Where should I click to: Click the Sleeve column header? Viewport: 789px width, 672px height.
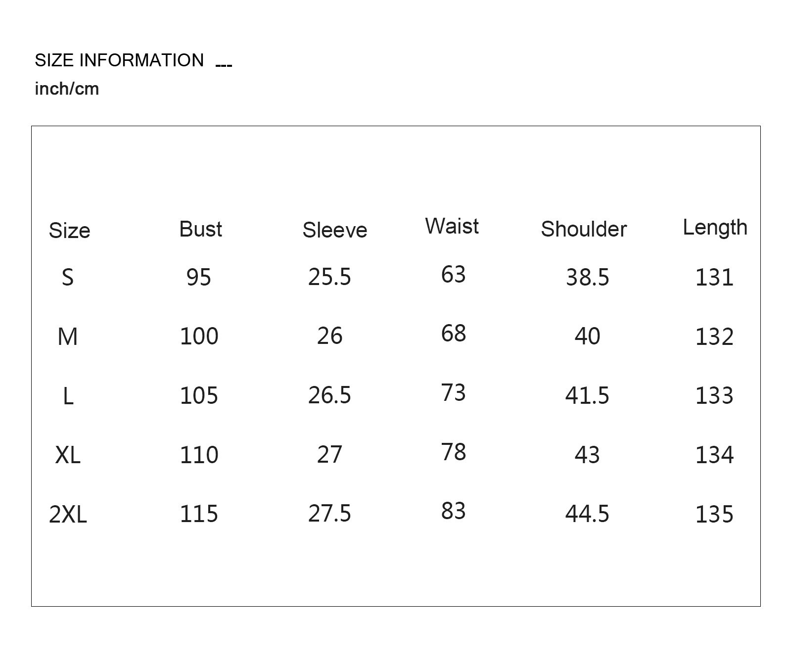click(334, 230)
